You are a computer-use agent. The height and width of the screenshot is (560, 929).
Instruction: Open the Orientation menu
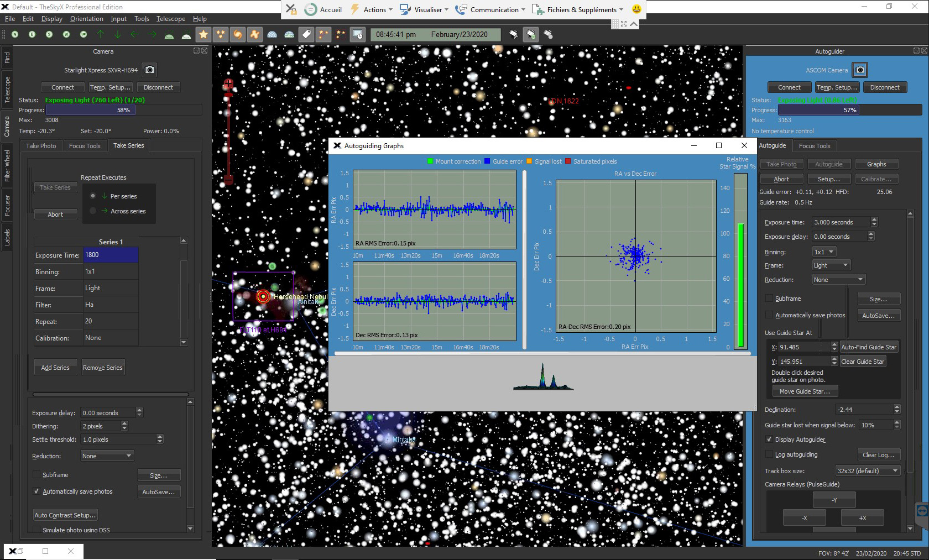[86, 18]
